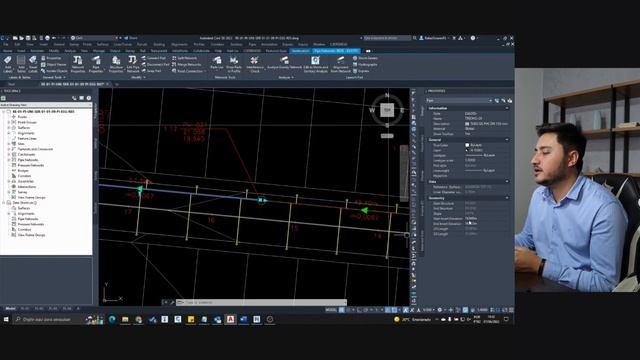Click the Reset Labels ribbon icon

[33, 64]
